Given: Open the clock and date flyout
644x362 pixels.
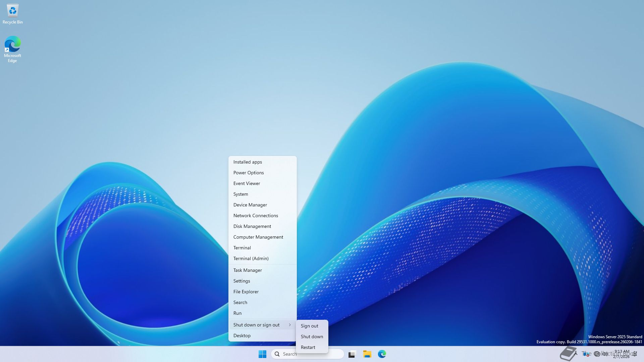Looking at the screenshot, I should [622, 354].
